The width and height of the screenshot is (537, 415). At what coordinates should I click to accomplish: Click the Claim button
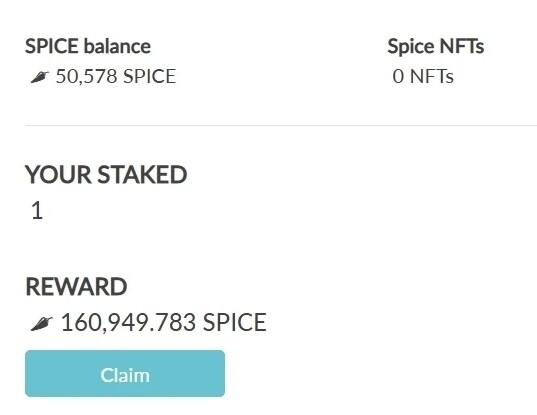(125, 373)
